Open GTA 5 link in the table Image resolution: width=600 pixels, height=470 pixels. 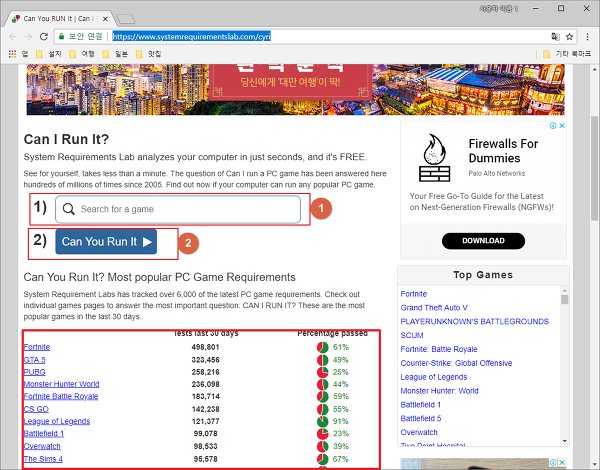[34, 360]
